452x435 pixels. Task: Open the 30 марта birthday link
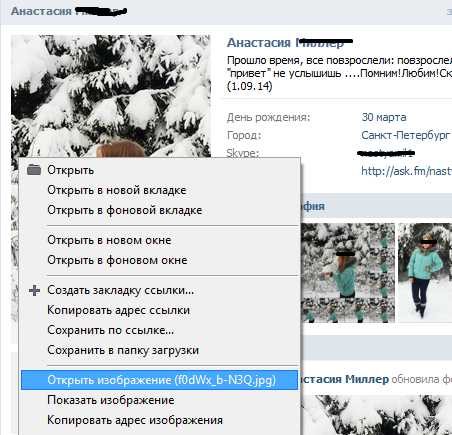coord(384,117)
